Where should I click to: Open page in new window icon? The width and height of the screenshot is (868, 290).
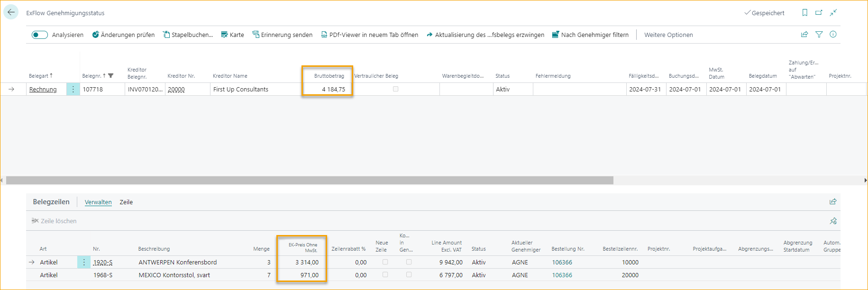tap(819, 13)
